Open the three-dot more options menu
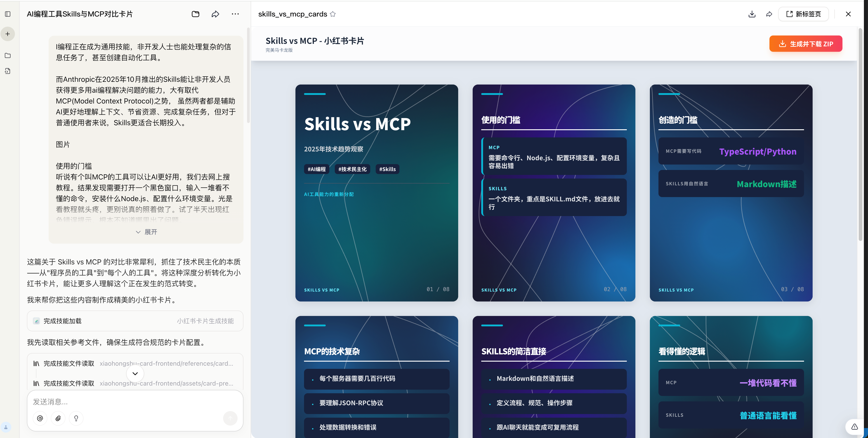 (235, 14)
